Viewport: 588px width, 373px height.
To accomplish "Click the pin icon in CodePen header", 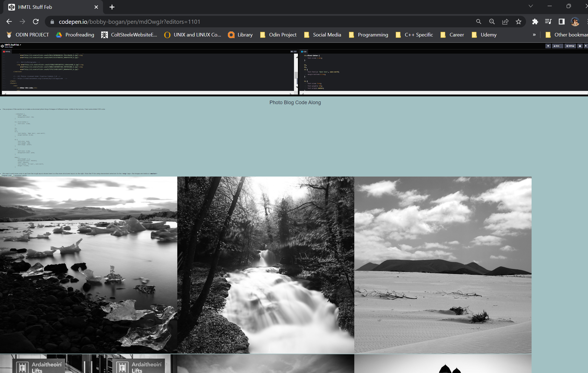I will pyautogui.click(x=586, y=46).
